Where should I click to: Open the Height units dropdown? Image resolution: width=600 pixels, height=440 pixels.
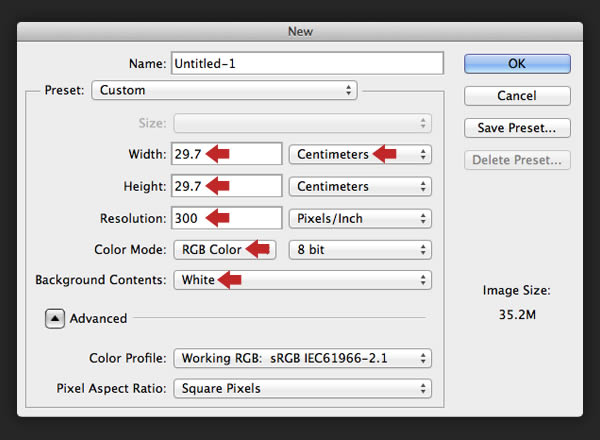(360, 186)
